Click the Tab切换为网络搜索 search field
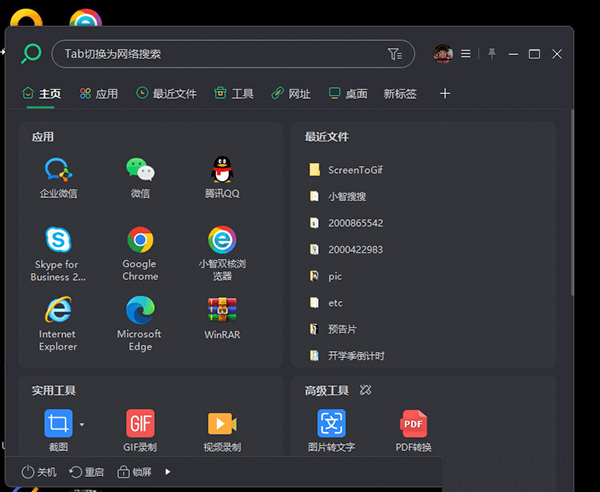 click(220, 54)
